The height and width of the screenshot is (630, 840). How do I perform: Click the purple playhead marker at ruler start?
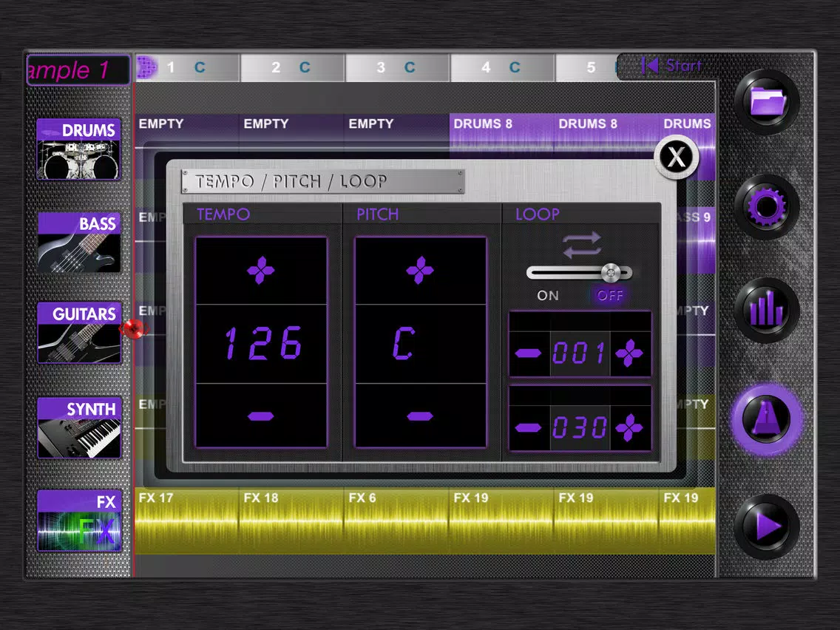146,67
